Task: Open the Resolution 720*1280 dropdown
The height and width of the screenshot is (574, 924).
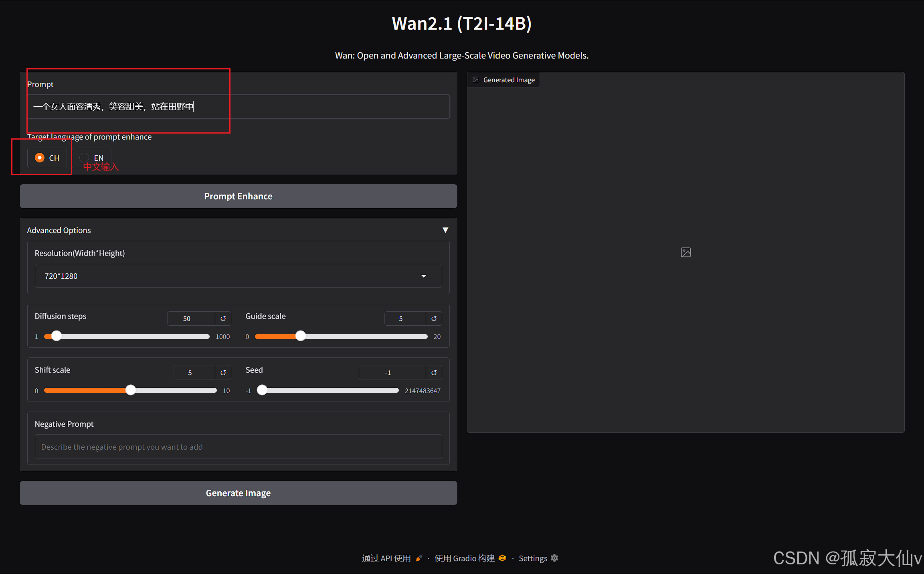Action: [238, 276]
